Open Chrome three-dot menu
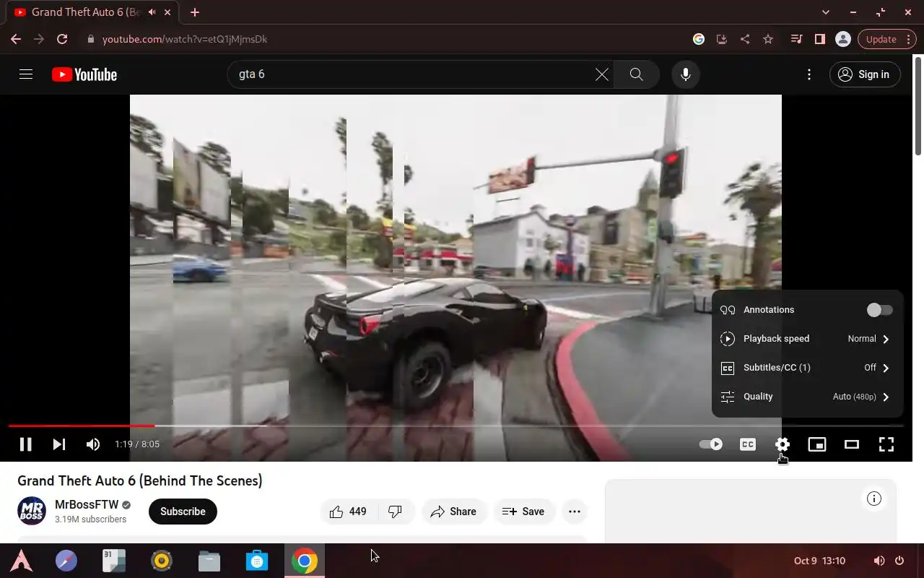The height and width of the screenshot is (578, 924). 910,39
